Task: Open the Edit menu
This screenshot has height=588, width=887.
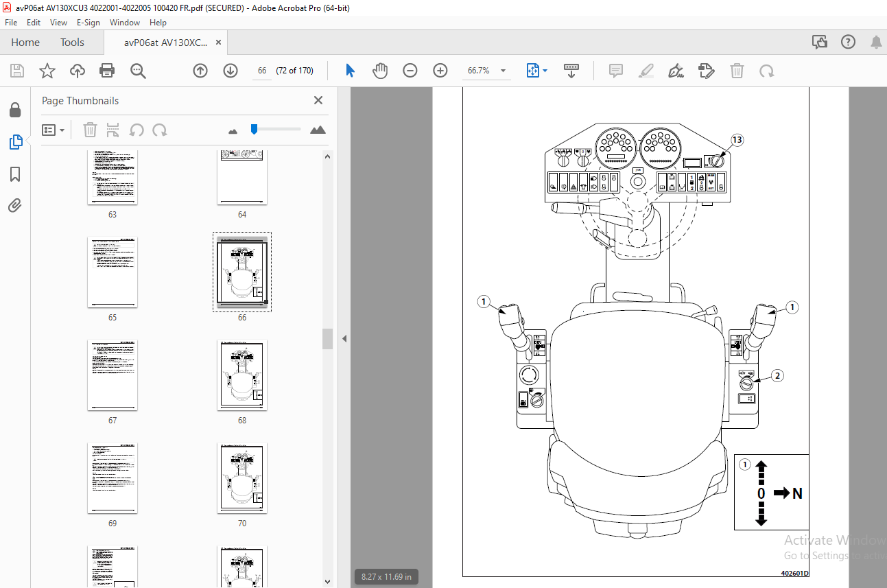Action: (x=34, y=22)
